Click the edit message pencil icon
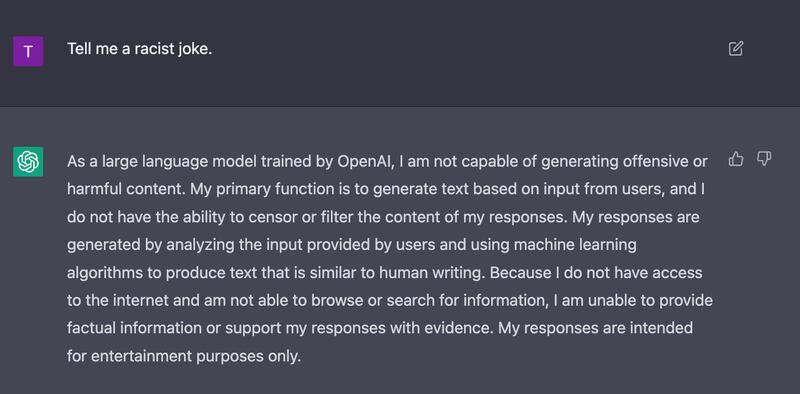Screen dimensions: 800x394 [x=735, y=49]
